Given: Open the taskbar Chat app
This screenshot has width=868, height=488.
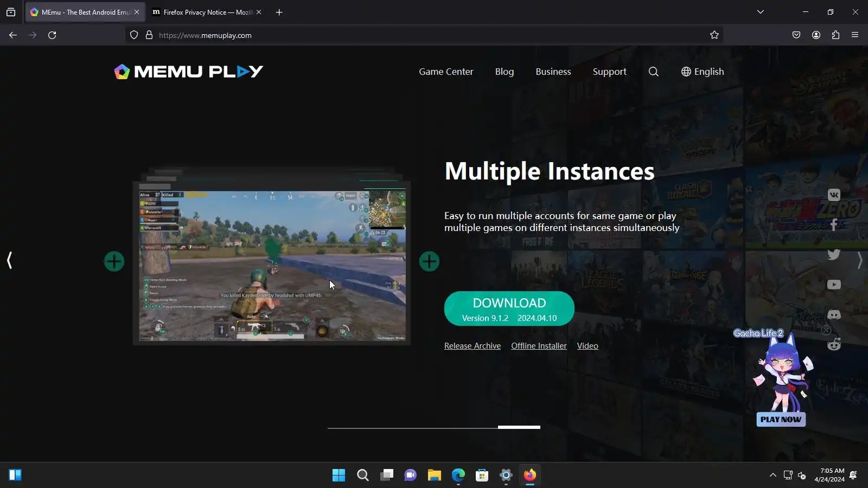Looking at the screenshot, I should click(x=410, y=476).
